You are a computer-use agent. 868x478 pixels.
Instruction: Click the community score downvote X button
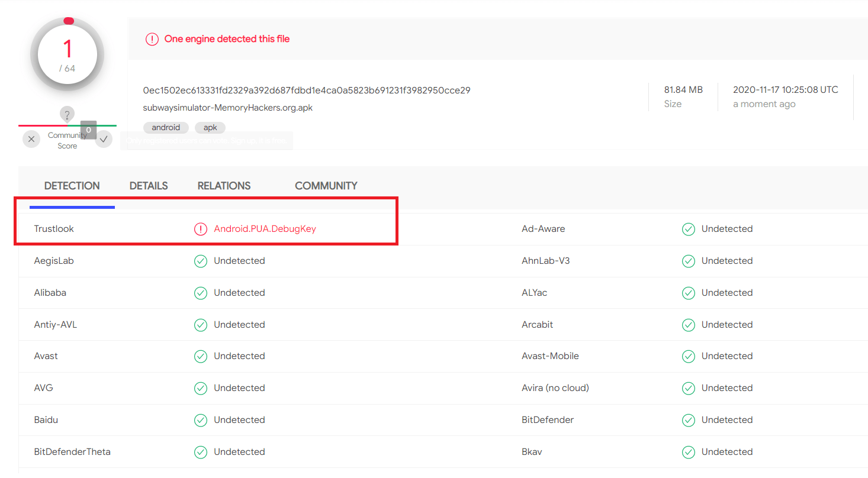point(31,139)
